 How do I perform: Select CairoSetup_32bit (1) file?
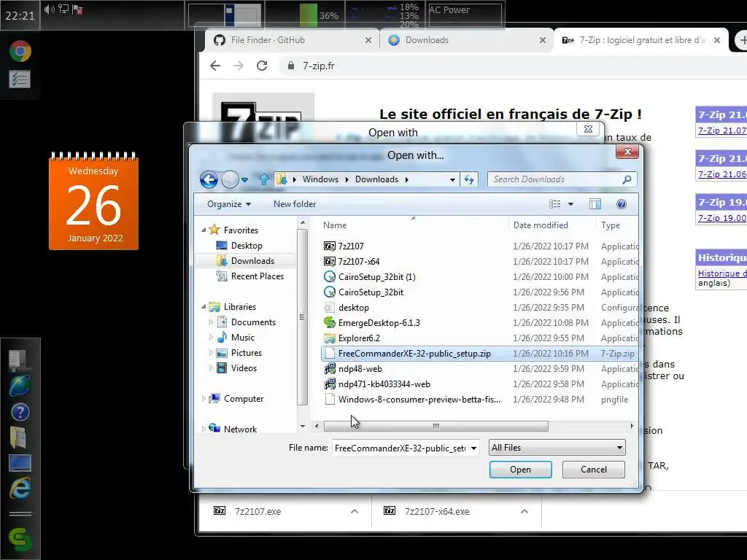pyautogui.click(x=377, y=276)
